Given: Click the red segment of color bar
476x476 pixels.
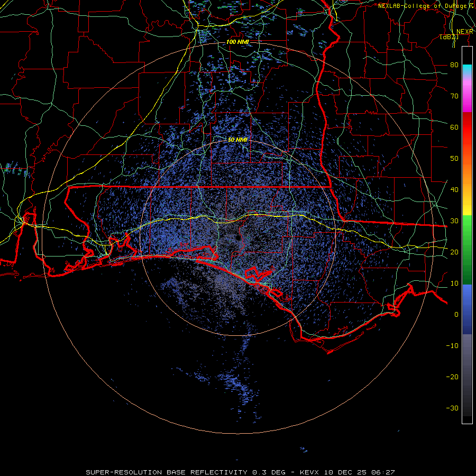Looking at the screenshot, I should (x=467, y=127).
